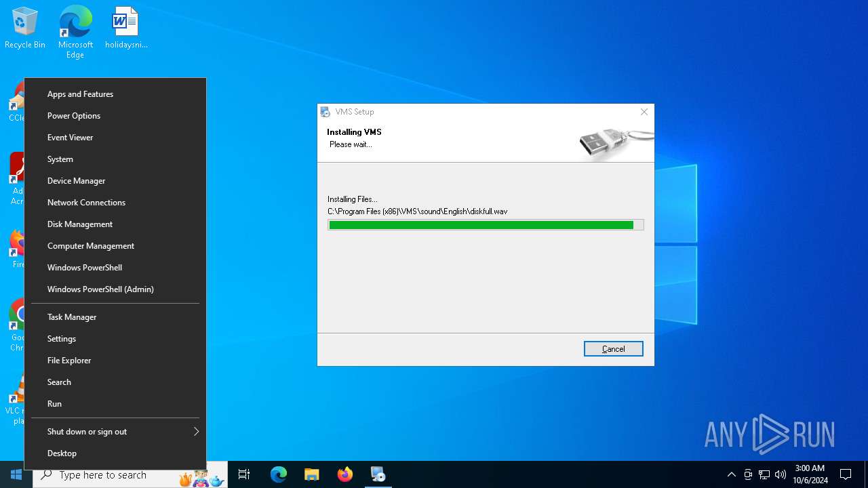The image size is (868, 488).
Task: Open the volume tray icon
Action: [781, 474]
